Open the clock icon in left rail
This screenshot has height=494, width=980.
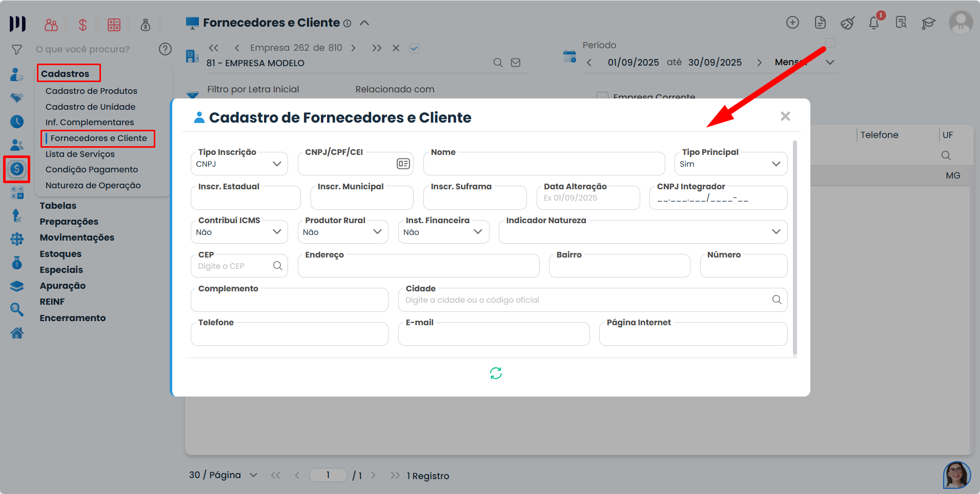click(17, 122)
